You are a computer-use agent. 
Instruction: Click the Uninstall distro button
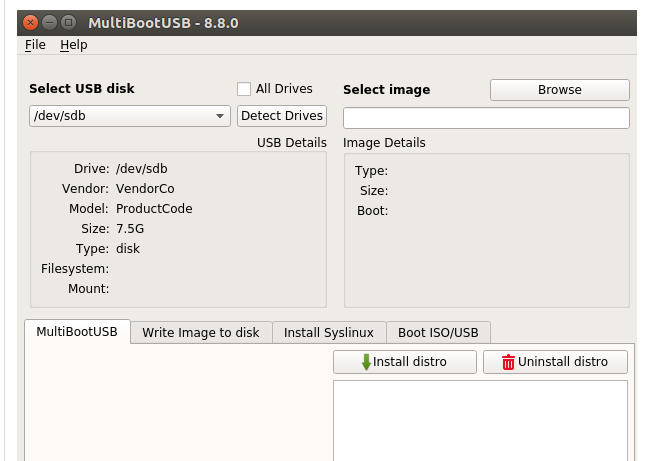(555, 362)
